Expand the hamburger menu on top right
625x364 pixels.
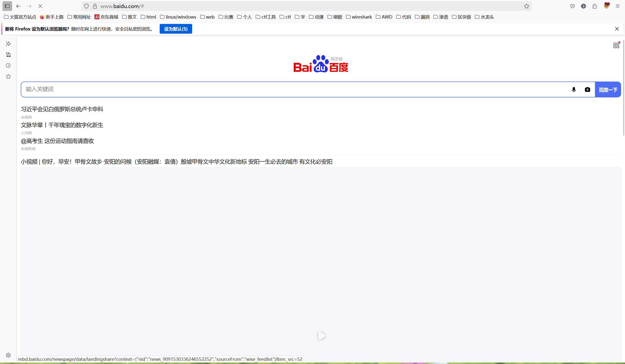pos(618,6)
